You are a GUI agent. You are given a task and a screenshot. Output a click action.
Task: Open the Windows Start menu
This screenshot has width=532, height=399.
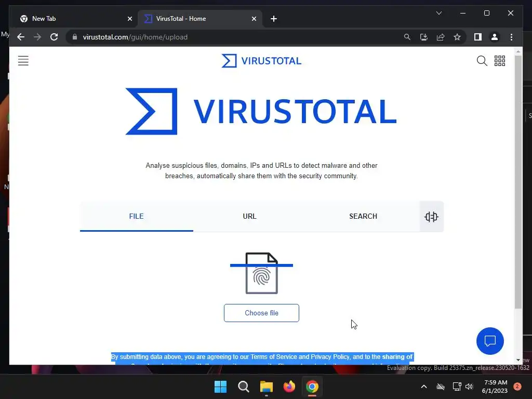(220, 387)
